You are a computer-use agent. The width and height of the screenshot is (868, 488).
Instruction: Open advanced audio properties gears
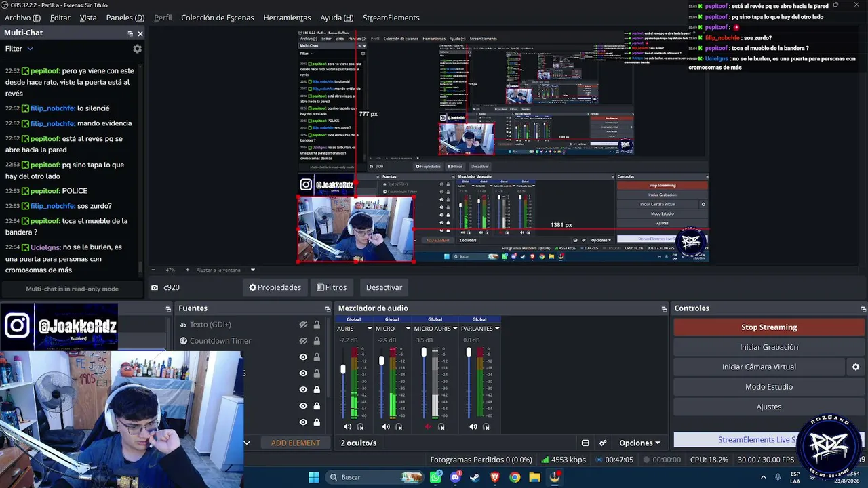pos(603,443)
